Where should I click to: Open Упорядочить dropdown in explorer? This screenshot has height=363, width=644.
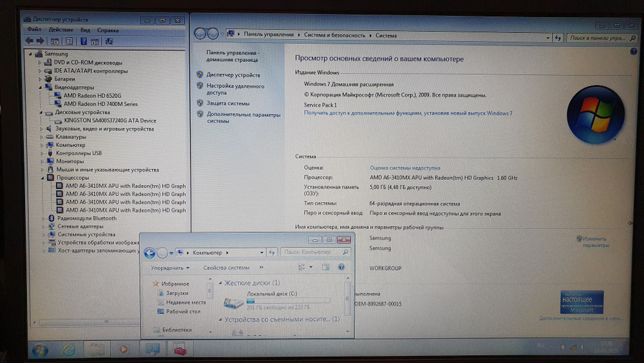[169, 268]
